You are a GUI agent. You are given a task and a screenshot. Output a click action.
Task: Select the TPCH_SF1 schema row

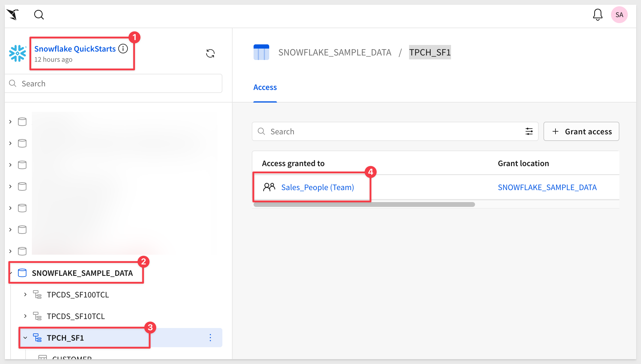[121, 338]
